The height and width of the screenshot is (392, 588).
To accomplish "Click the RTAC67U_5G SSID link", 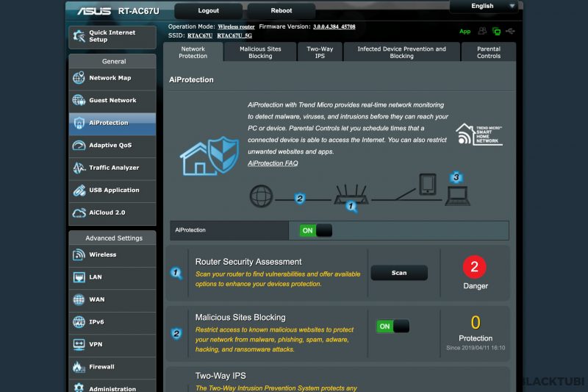I will click(x=234, y=35).
